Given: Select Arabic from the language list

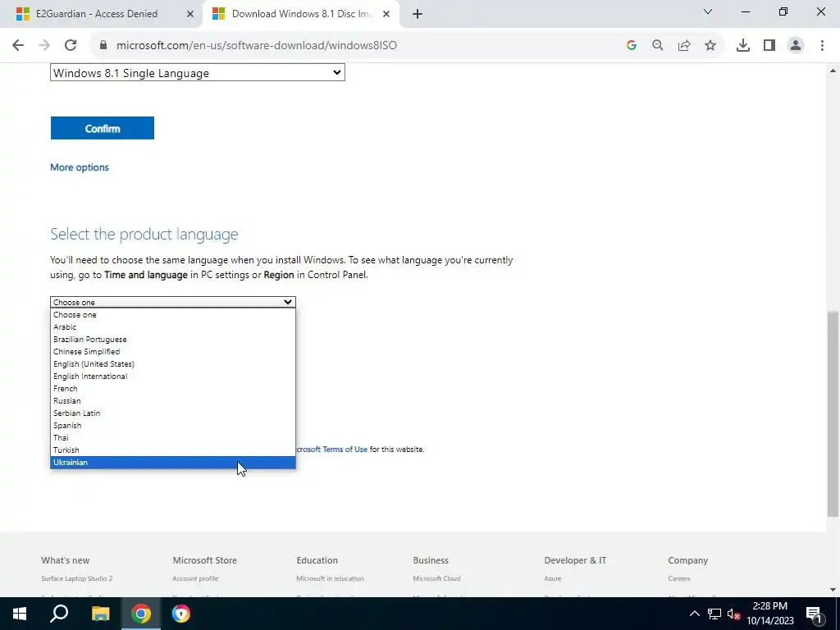Looking at the screenshot, I should point(172,326).
